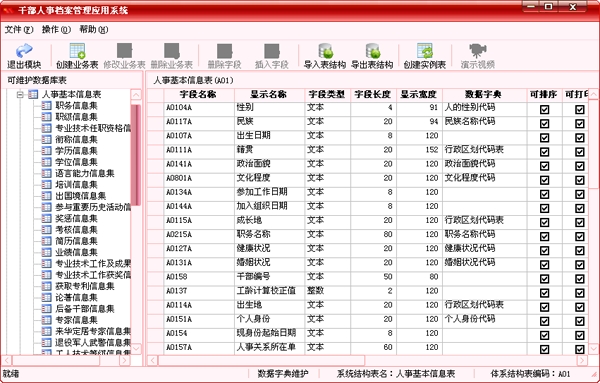Select the 语言能力信息集 table icon
This screenshot has width=600, height=383.
click(46, 173)
